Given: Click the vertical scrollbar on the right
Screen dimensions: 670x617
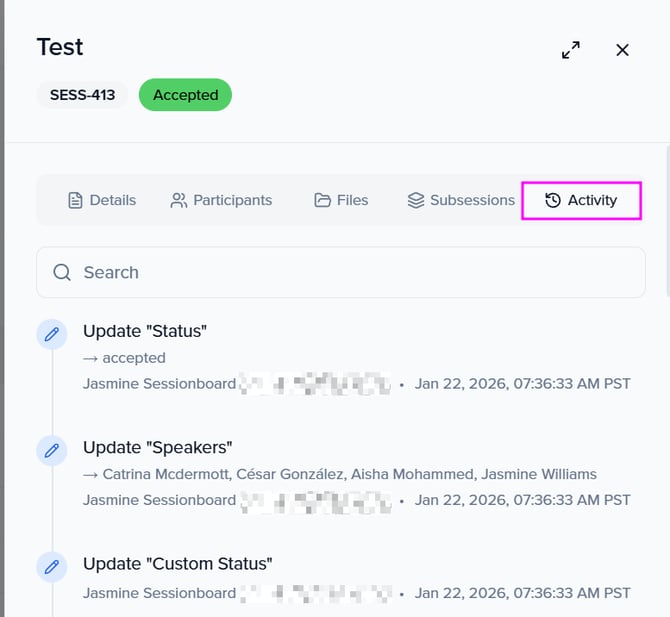Looking at the screenshot, I should pyautogui.click(x=666, y=220).
